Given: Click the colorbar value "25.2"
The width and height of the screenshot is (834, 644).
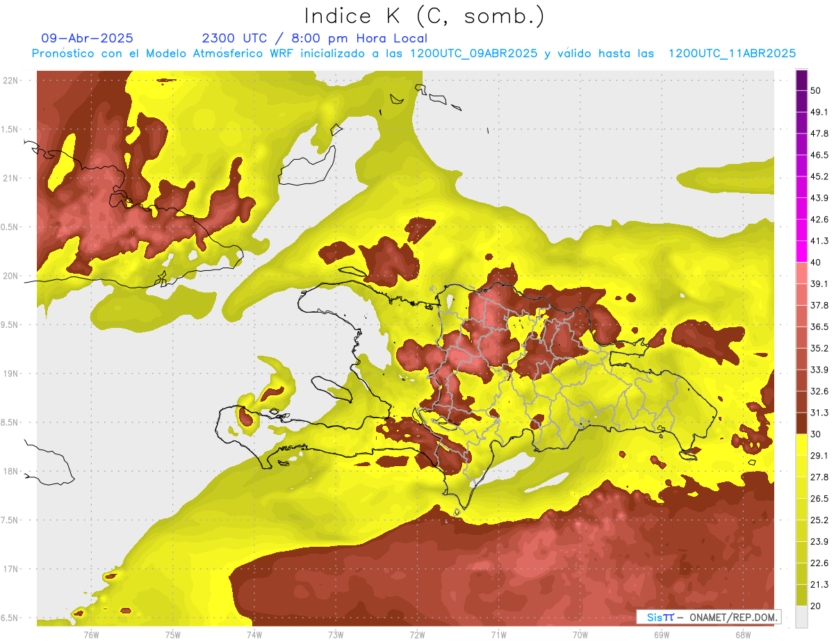Looking at the screenshot, I should [x=819, y=520].
